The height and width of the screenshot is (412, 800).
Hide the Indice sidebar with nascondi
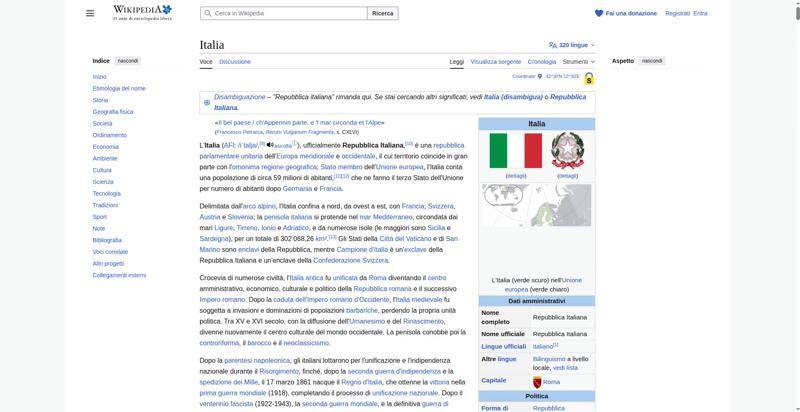tap(128, 61)
